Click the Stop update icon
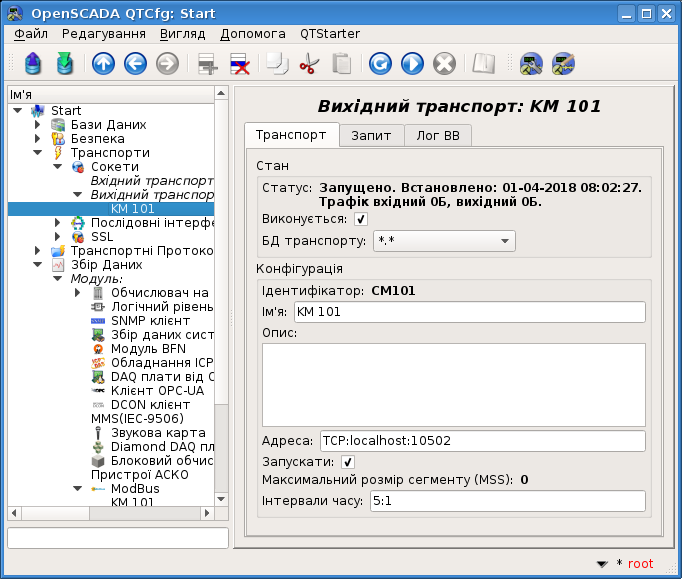Screen dimensions: 682x579 tap(445, 64)
